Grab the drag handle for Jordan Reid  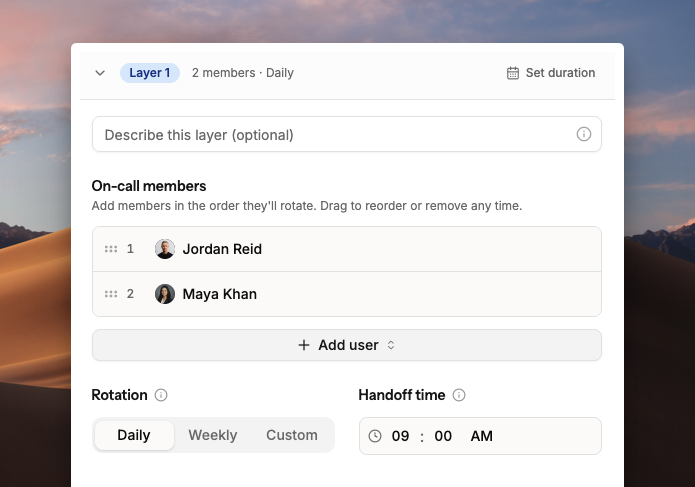click(111, 249)
